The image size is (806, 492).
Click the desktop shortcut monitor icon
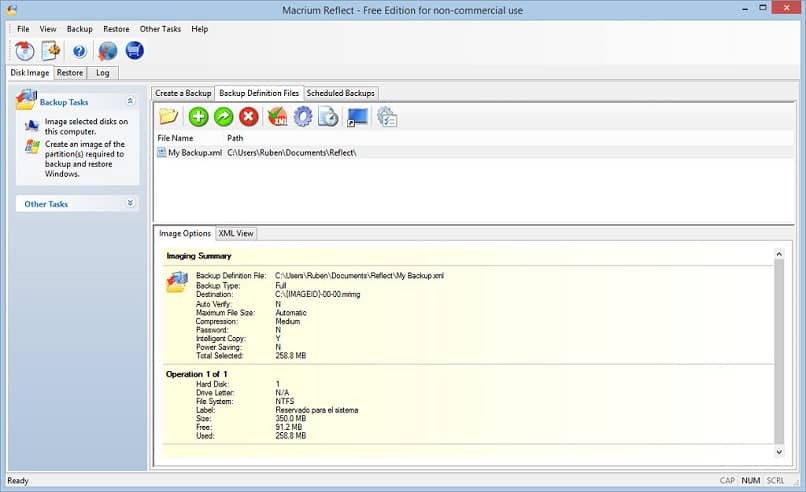point(357,117)
